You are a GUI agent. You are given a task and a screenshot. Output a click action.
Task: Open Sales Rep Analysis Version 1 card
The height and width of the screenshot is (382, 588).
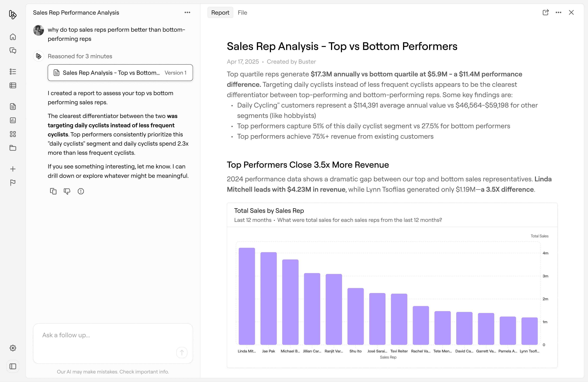[x=120, y=73]
